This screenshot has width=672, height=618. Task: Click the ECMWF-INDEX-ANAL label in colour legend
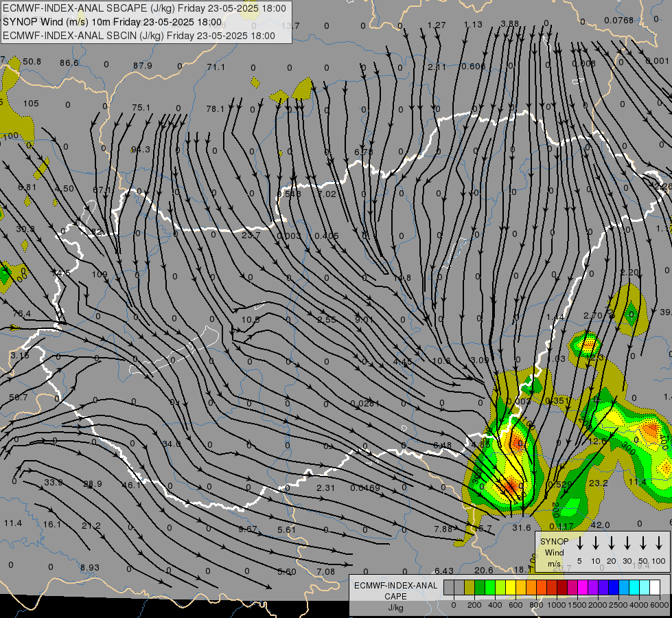tap(395, 586)
